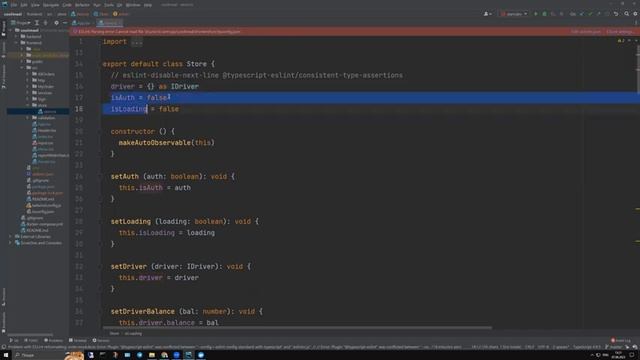Click ESLint settings link in banner
640x360 pixels.
click(x=620, y=31)
